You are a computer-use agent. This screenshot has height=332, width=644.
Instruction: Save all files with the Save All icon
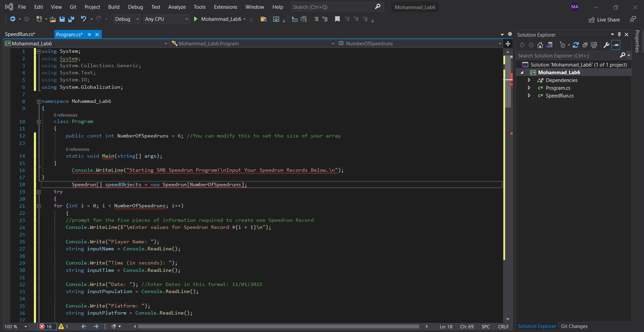point(71,19)
